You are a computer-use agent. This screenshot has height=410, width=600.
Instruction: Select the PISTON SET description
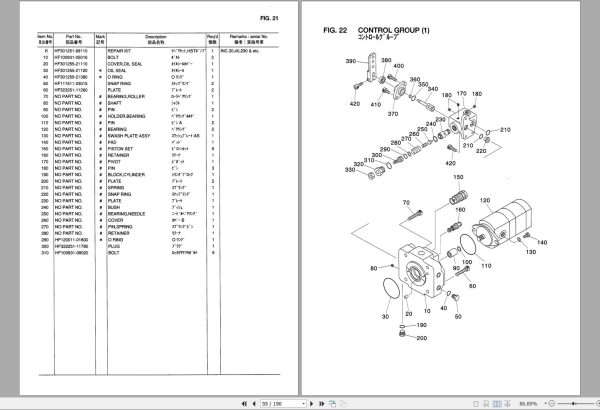click(x=120, y=149)
